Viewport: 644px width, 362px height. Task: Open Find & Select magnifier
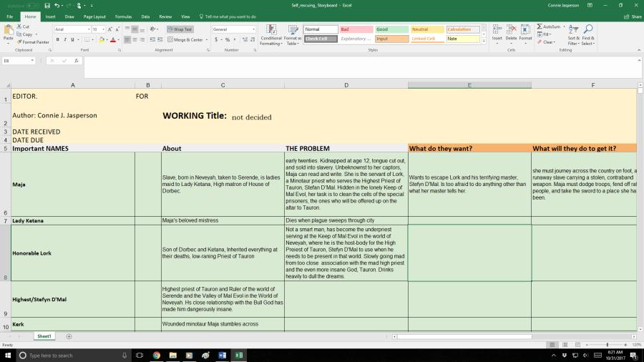pyautogui.click(x=588, y=34)
